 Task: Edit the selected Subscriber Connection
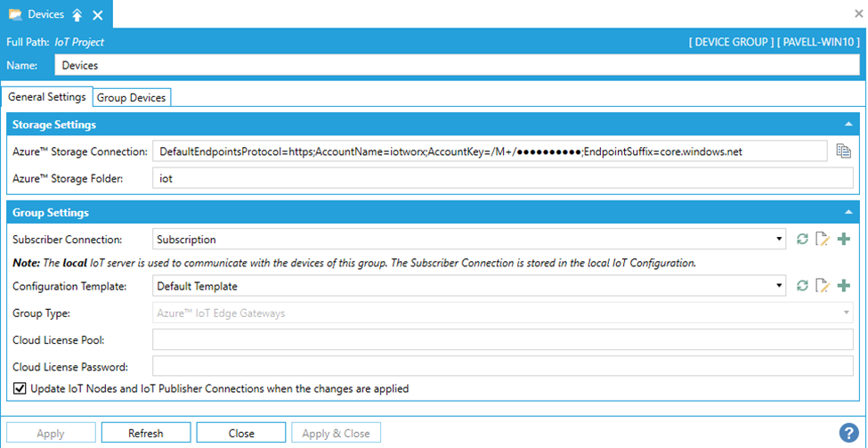point(823,239)
